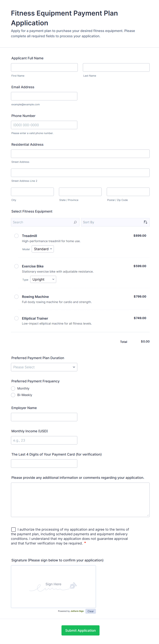
Task: Open the Exercise Bike Type dropdown
Action: pyautogui.click(x=43, y=279)
